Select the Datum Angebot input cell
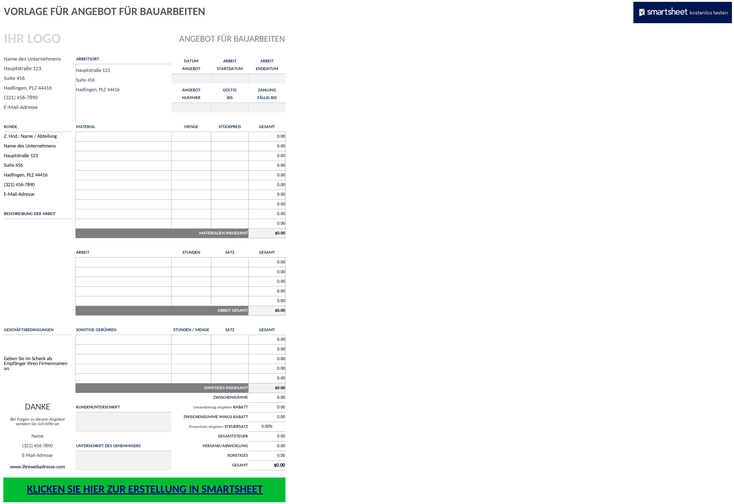The width and height of the screenshot is (734, 504). pos(191,78)
